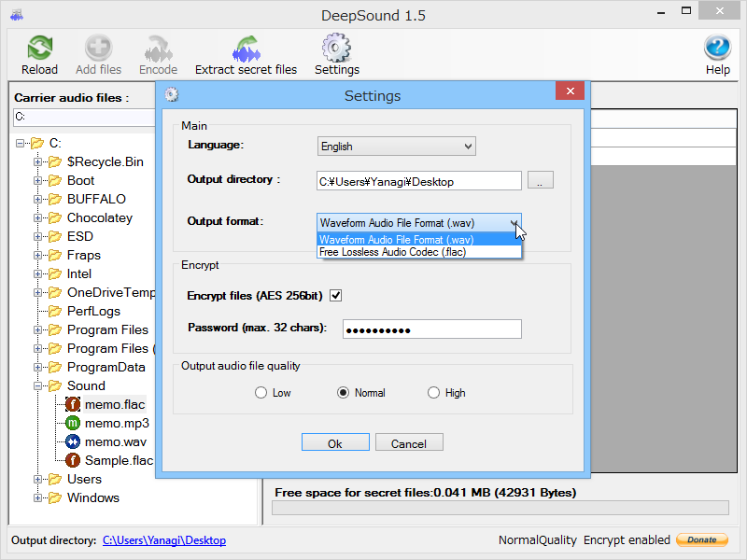Click the DeepSound app icon in title bar
747x560 pixels.
(x=17, y=15)
